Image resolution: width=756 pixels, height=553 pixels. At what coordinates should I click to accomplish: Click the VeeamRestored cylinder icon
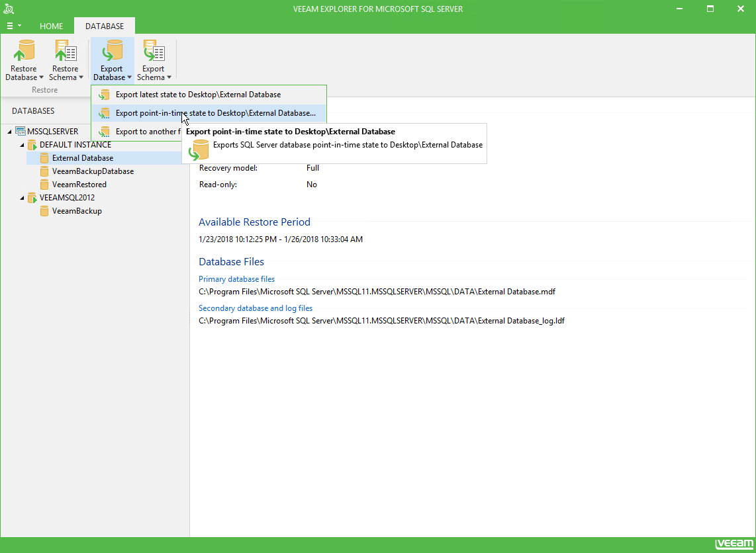[x=44, y=185]
